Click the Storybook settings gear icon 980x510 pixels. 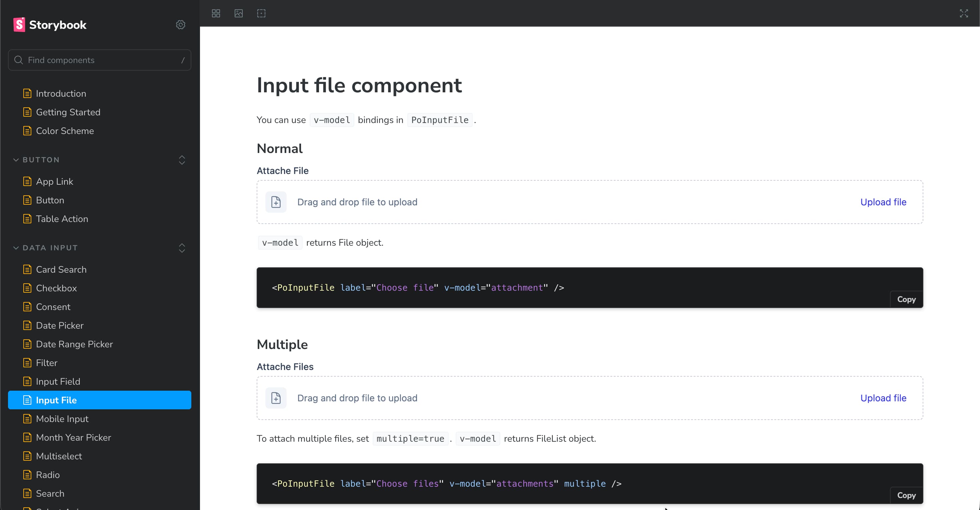pos(180,25)
